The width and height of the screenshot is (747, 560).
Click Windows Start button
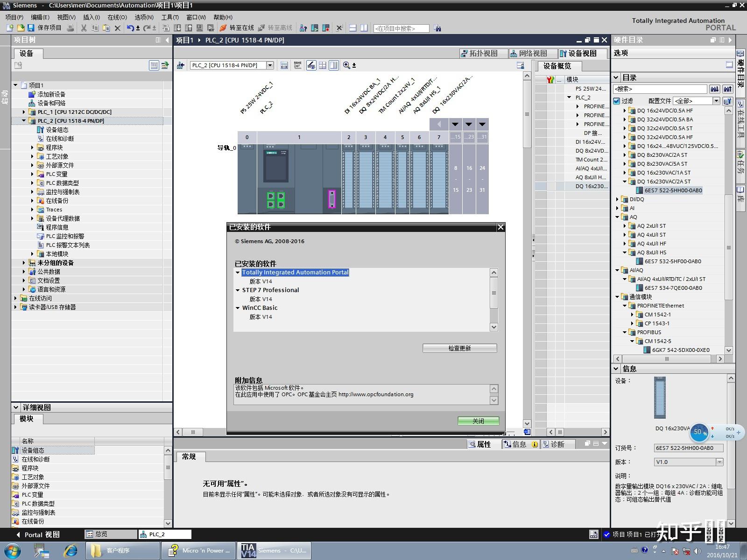coord(12,551)
